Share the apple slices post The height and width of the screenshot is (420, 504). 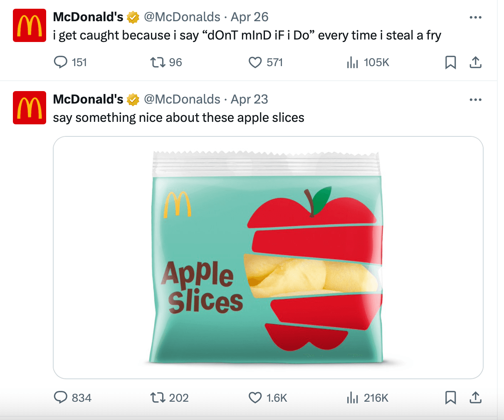(475, 398)
